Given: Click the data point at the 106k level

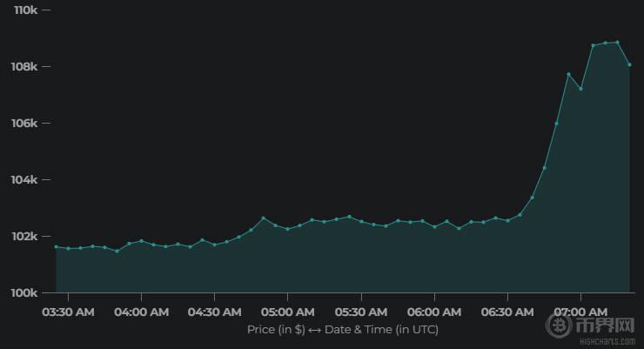Looking at the screenshot, I should 556,124.
